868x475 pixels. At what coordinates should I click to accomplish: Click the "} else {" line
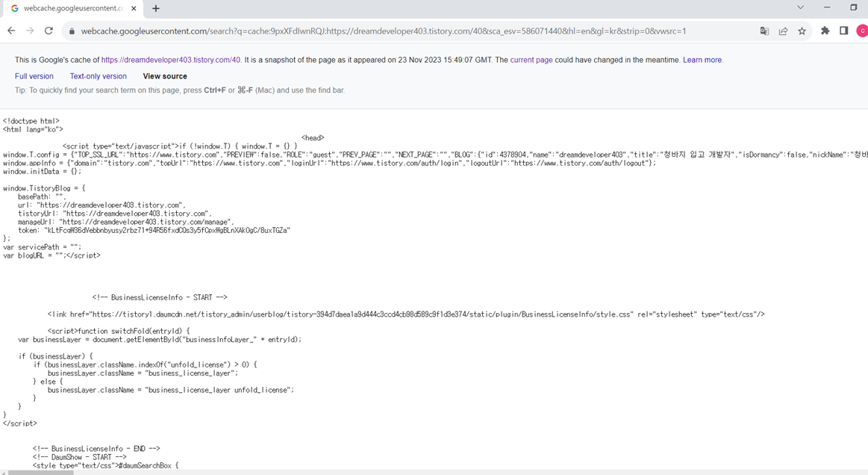point(49,382)
